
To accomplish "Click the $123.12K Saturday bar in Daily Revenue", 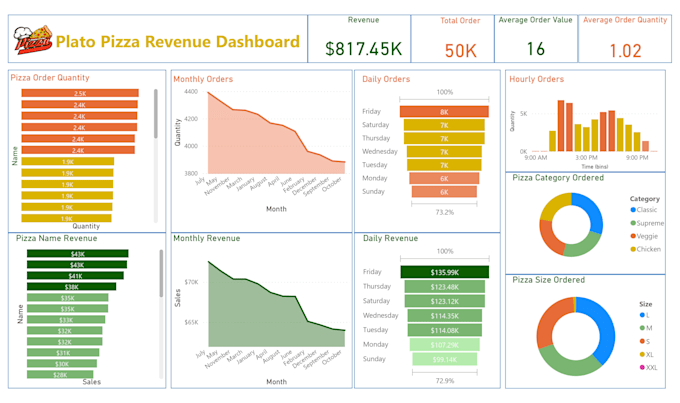I will pos(445,301).
